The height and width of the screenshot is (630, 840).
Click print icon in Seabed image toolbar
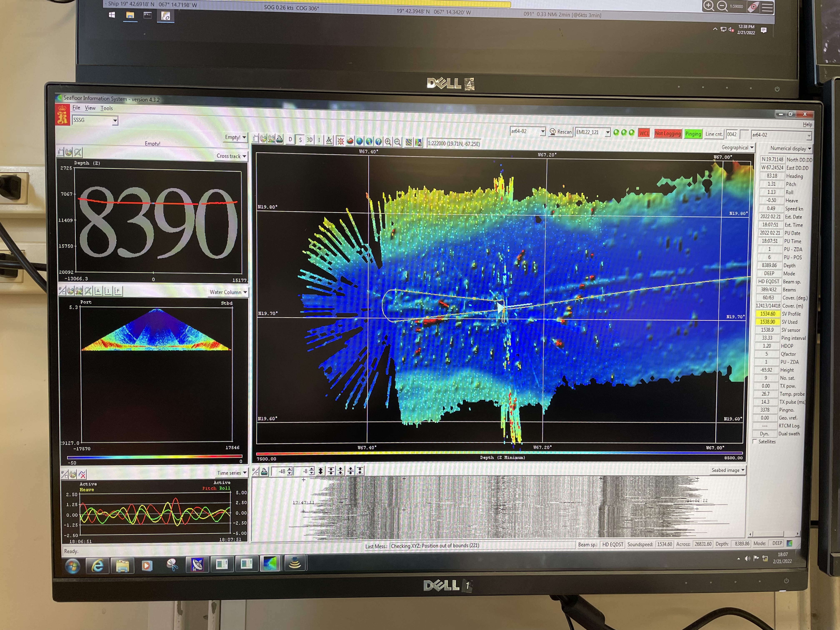click(x=264, y=471)
